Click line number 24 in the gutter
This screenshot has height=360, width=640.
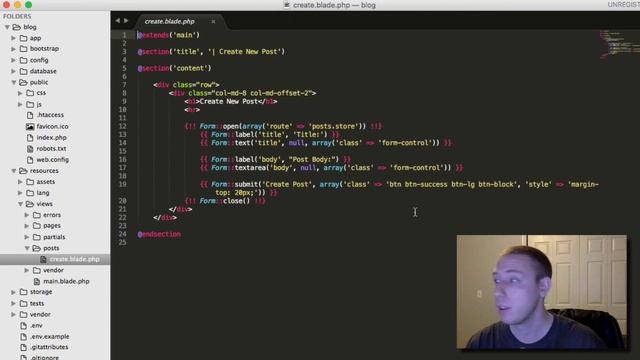tap(123, 234)
